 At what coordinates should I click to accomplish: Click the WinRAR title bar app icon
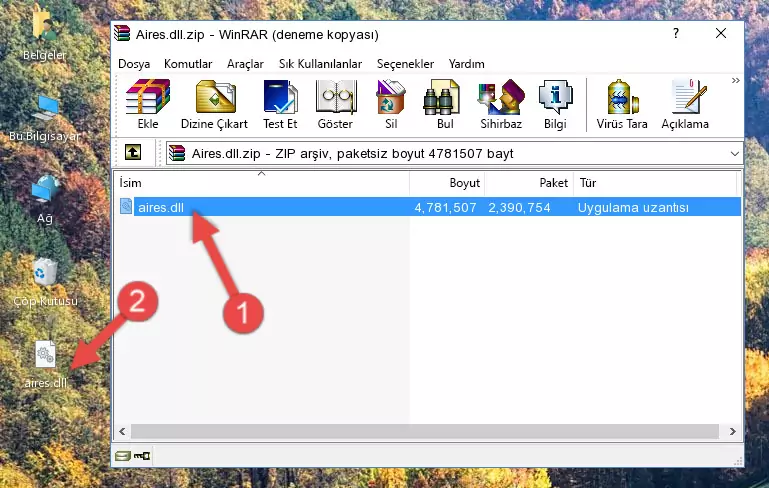(x=122, y=34)
